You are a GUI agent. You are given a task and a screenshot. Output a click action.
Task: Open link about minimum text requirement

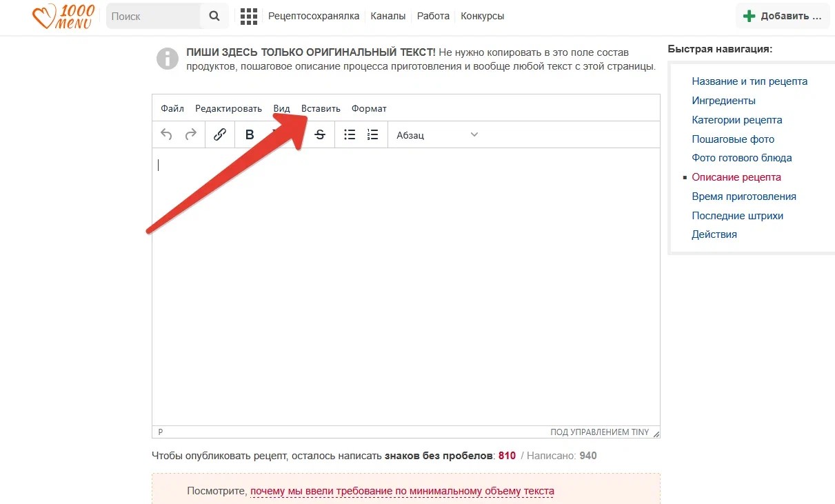tap(402, 492)
